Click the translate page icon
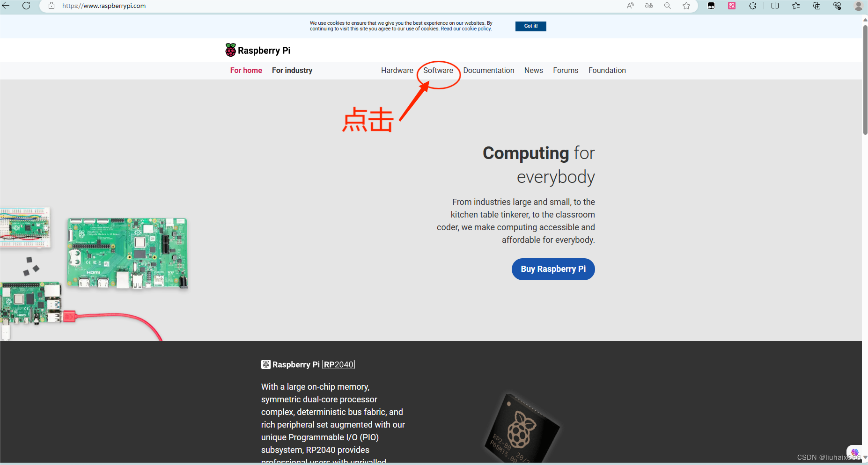 click(x=649, y=6)
